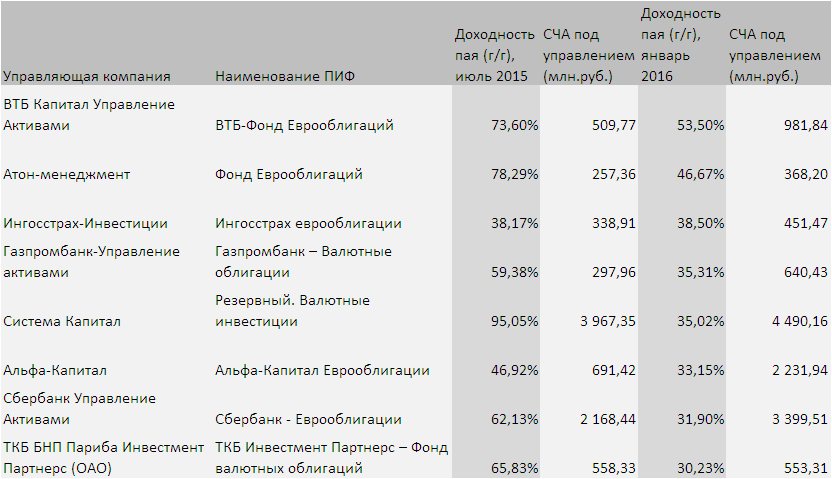Click 'Резервный. Валютные инвестиции' fund cell

coord(293,311)
